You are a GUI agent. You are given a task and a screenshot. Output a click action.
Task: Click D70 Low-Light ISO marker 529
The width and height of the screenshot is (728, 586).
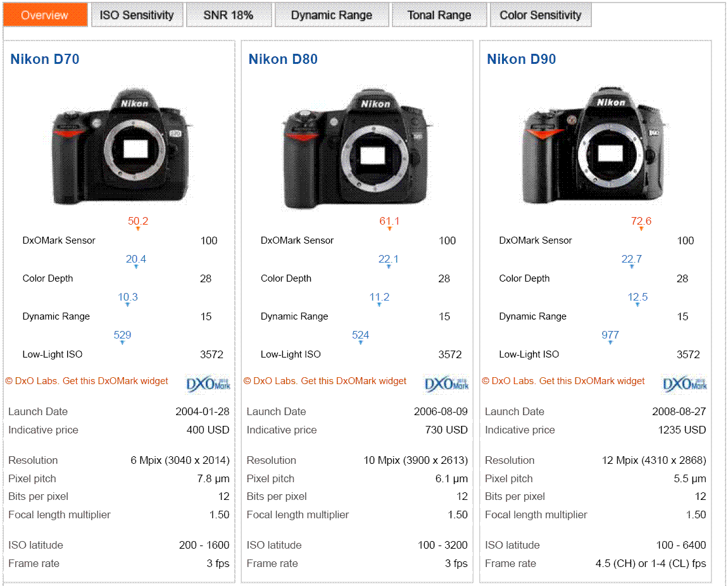[122, 335]
